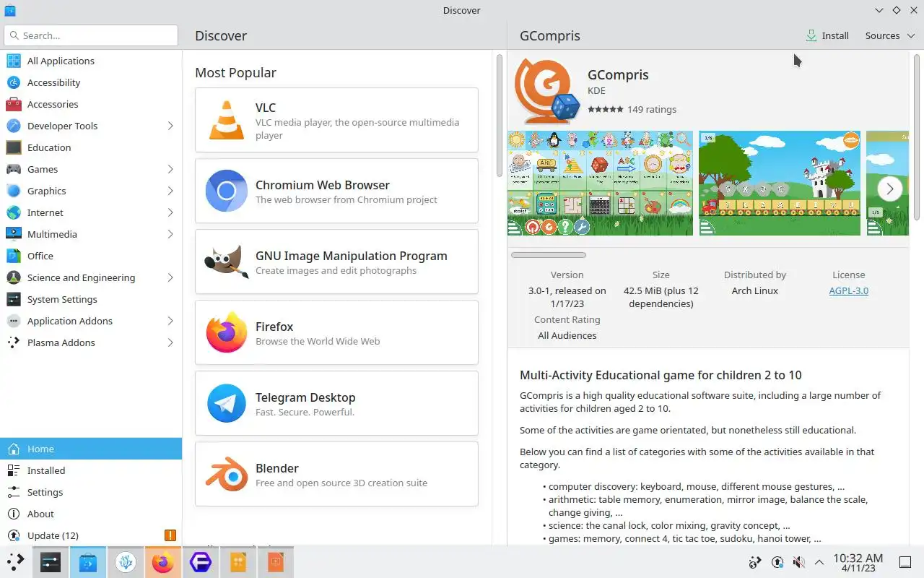This screenshot has width=924, height=578.
Task: Click the muted volume tray icon
Action: 798,562
